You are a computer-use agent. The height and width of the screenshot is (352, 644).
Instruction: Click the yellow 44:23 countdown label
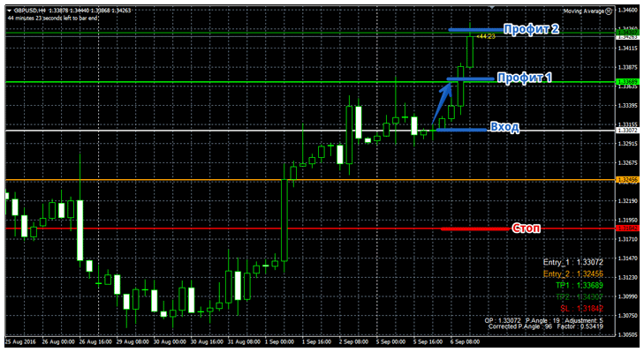[x=486, y=36]
